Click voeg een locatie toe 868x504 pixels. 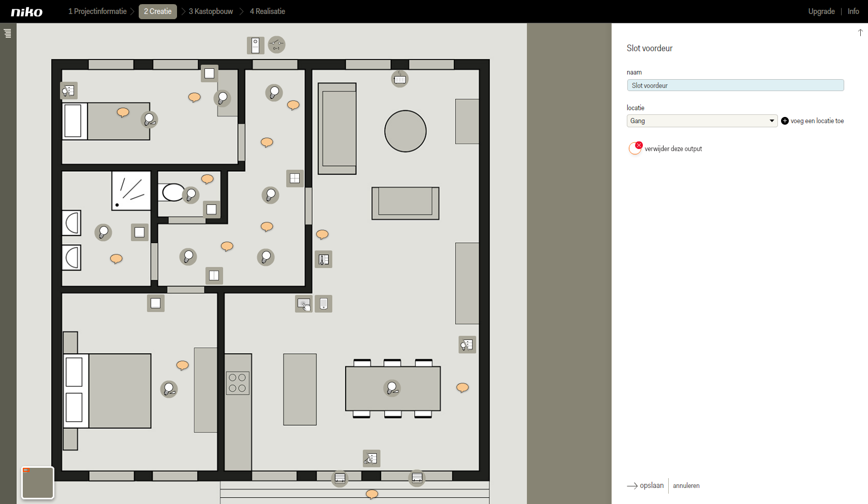point(813,121)
